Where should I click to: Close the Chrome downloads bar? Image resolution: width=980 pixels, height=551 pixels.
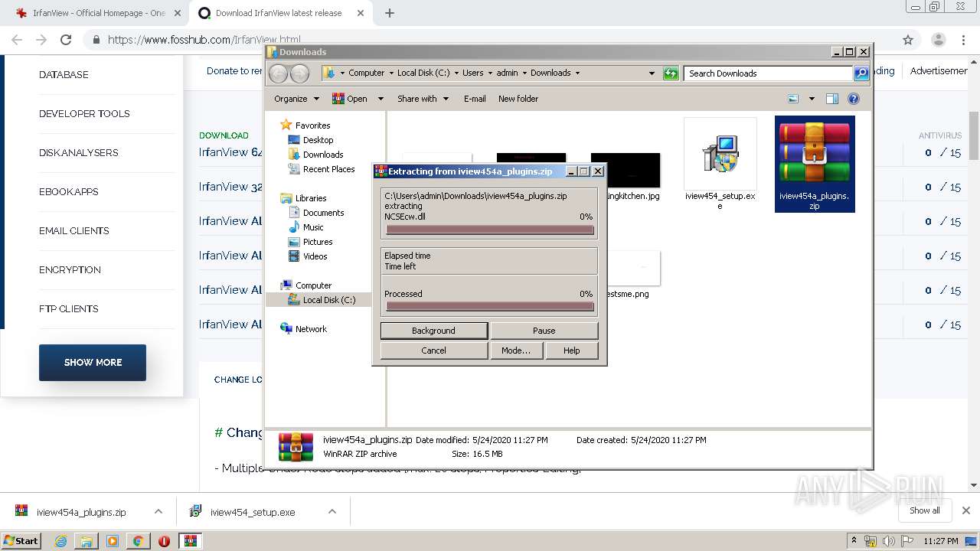click(x=966, y=510)
